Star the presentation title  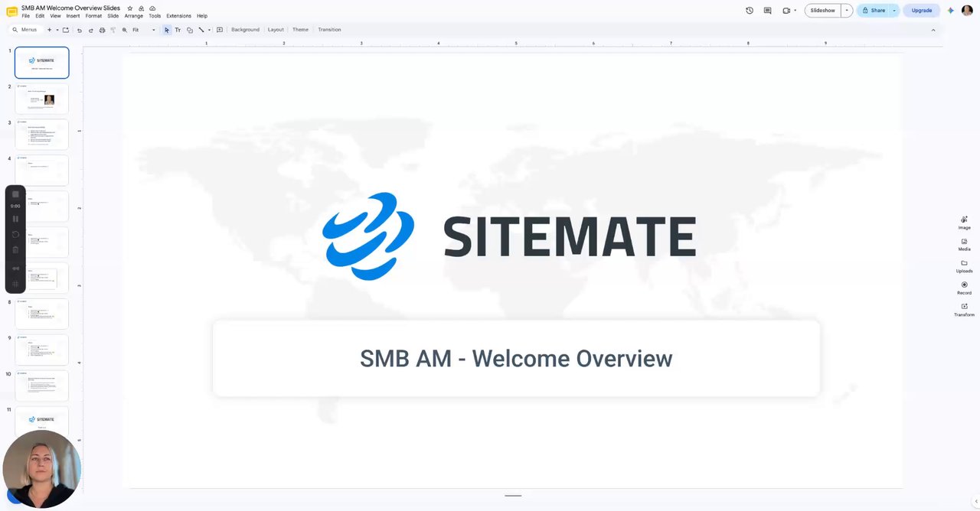click(130, 8)
